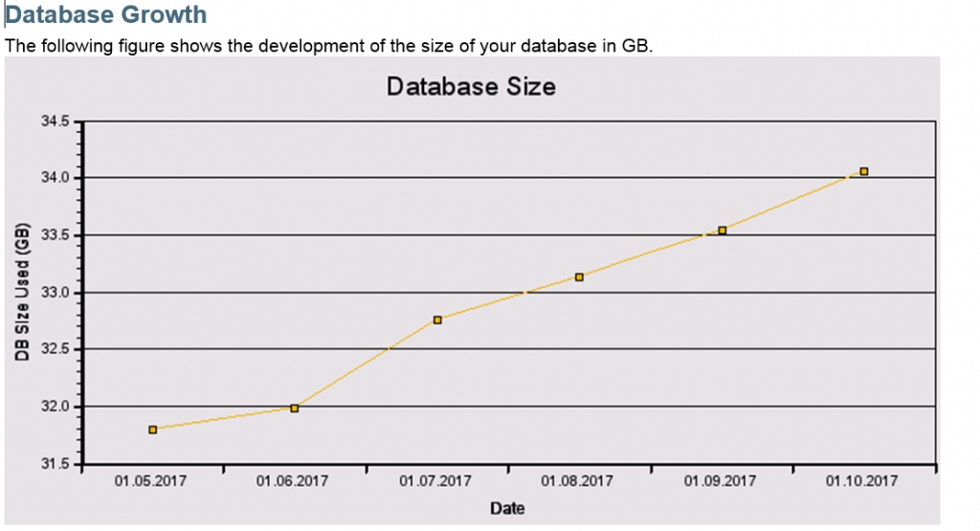Click the 33.5 y-axis value
Screen dimensions: 980x531
[x=55, y=235]
